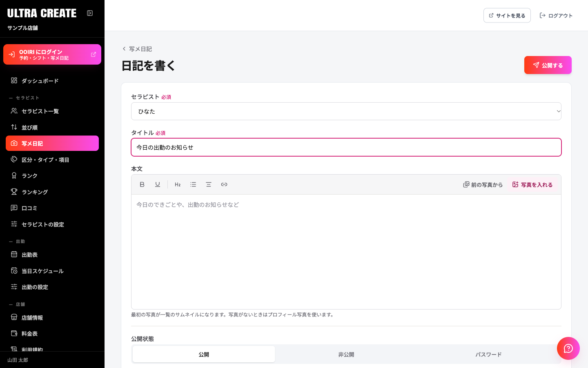
Task: Go to 当日スケジュール
Action: click(52, 271)
